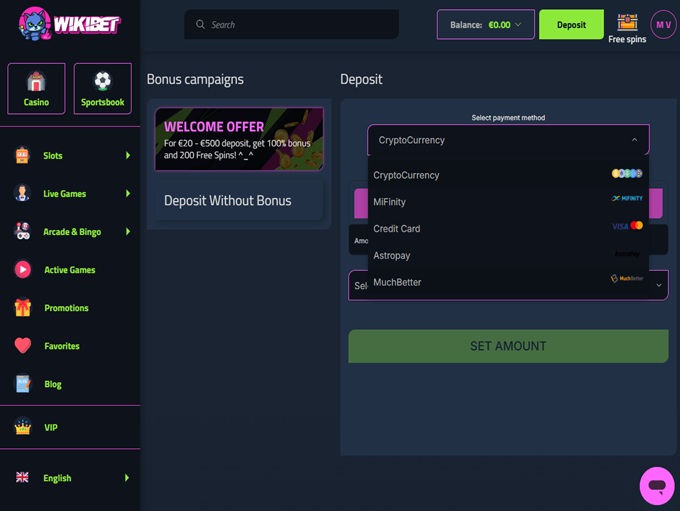Open the live chat bubble
Viewport: 680px width, 511px height.
point(657,486)
